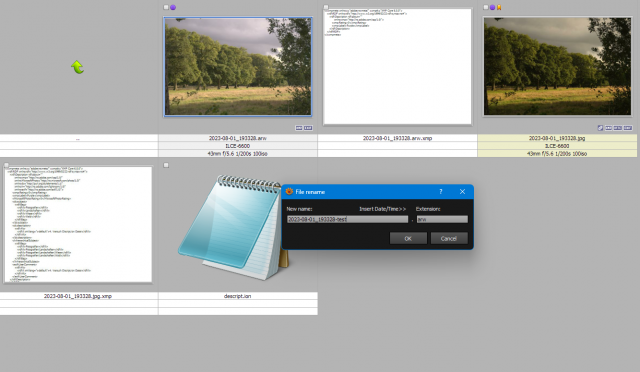Select the descript.ion notepad thumbnail
Screen dimensions: 640x372
pos(233,228)
